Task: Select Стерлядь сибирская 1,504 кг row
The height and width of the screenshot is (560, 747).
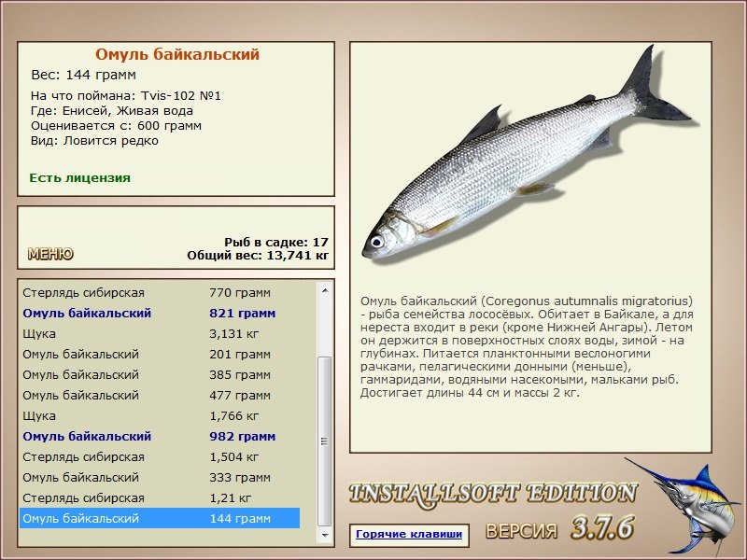Action: [160, 456]
